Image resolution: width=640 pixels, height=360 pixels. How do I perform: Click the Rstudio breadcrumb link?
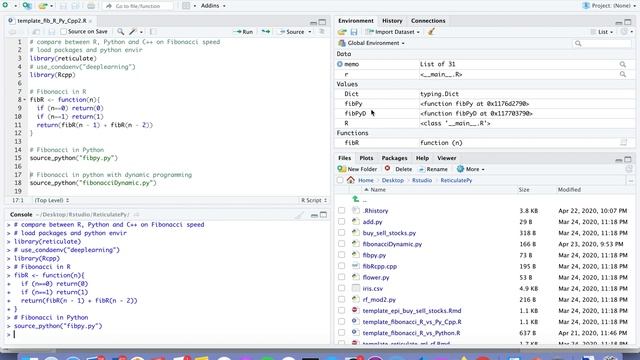pyautogui.click(x=422, y=180)
